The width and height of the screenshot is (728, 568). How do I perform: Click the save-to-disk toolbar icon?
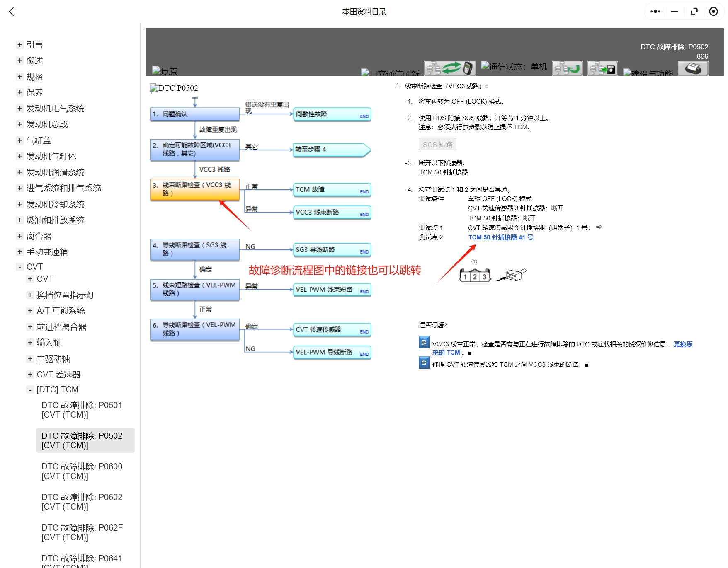pos(602,68)
